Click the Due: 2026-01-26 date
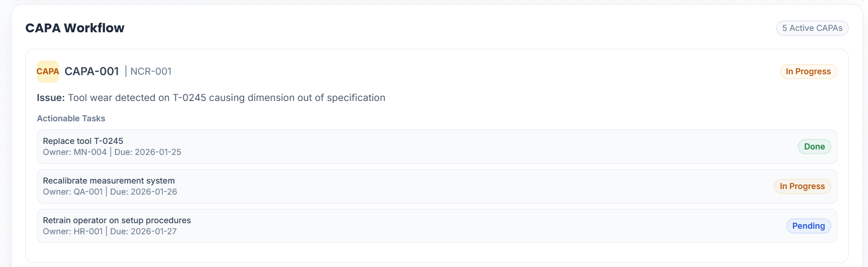This screenshot has width=868, height=267. click(x=143, y=192)
